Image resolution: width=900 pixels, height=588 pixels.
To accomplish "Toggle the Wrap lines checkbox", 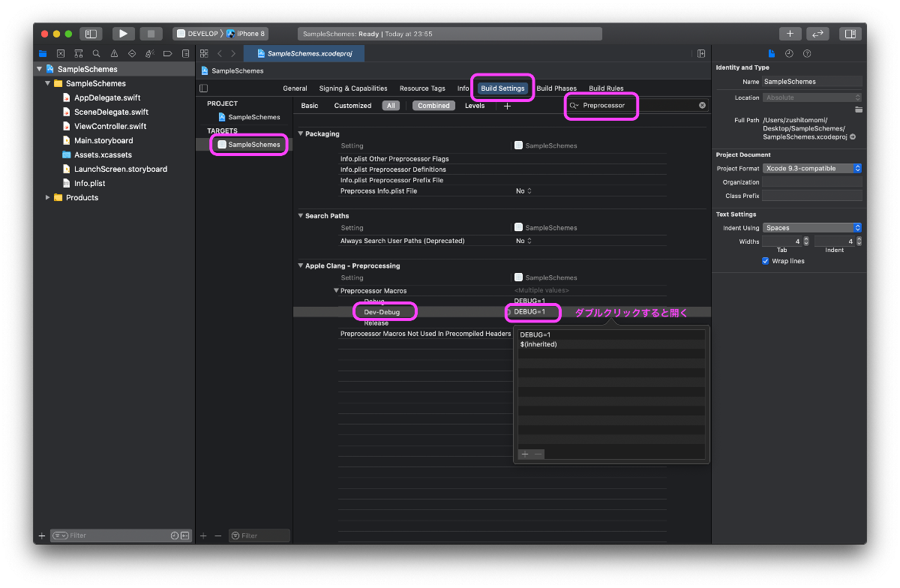I will (x=766, y=261).
